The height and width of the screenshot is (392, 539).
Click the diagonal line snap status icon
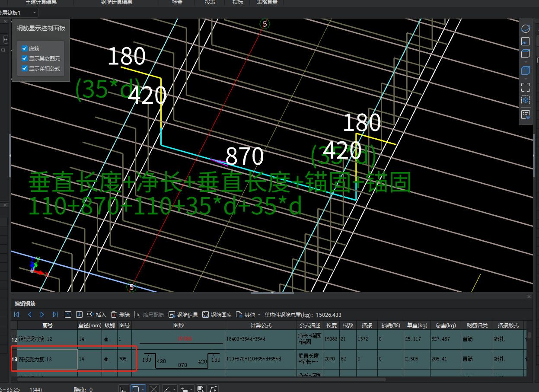tap(167, 389)
